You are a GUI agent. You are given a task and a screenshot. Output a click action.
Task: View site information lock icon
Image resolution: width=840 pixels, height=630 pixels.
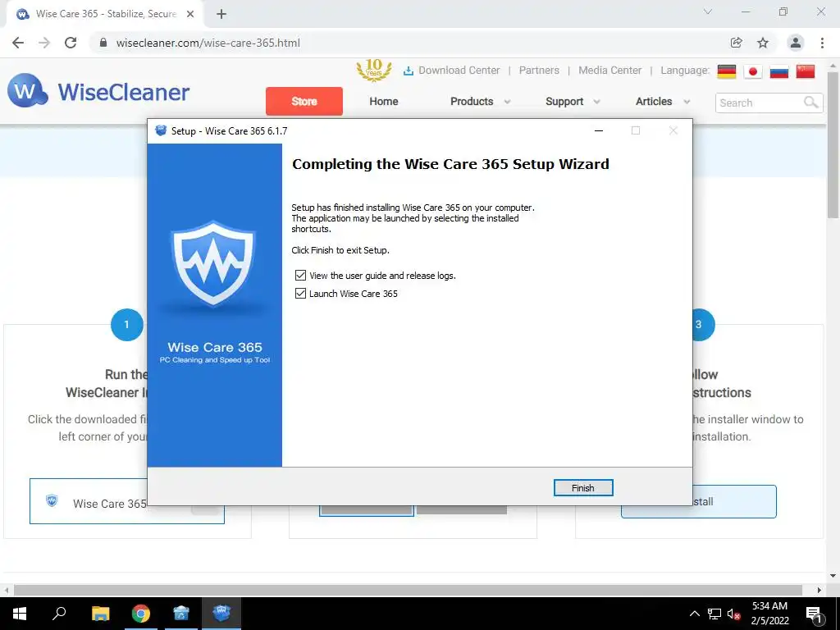coord(103,43)
